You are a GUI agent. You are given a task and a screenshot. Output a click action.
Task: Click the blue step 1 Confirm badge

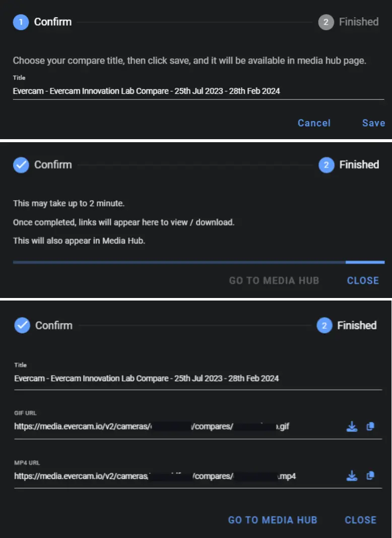(20, 22)
